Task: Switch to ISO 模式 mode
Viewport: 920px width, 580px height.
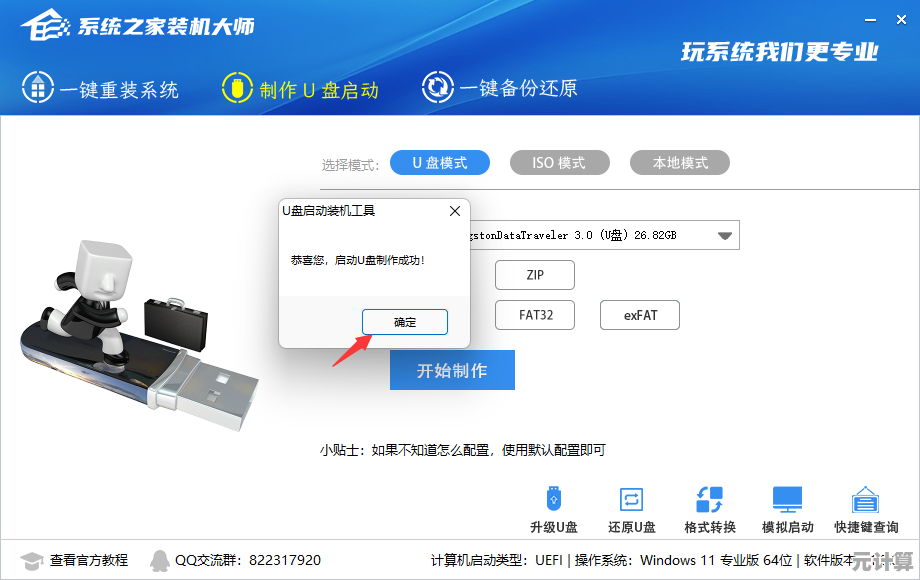Action: [560, 162]
